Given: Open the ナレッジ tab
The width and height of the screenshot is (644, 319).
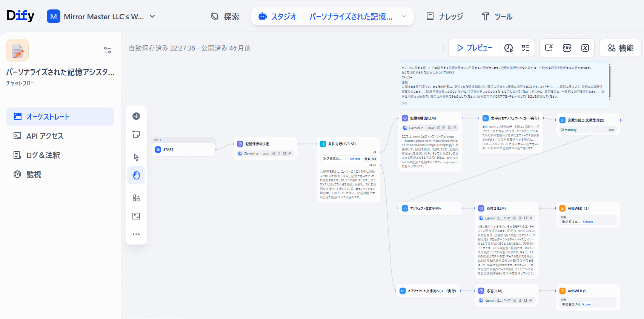Looking at the screenshot, I should pos(444,17).
